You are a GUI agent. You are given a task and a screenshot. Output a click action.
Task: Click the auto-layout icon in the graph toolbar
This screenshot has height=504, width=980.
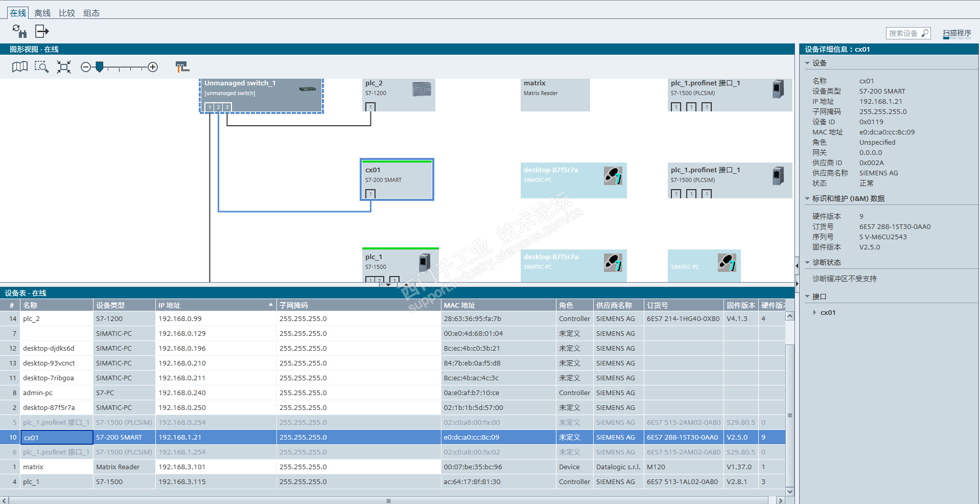tap(182, 67)
